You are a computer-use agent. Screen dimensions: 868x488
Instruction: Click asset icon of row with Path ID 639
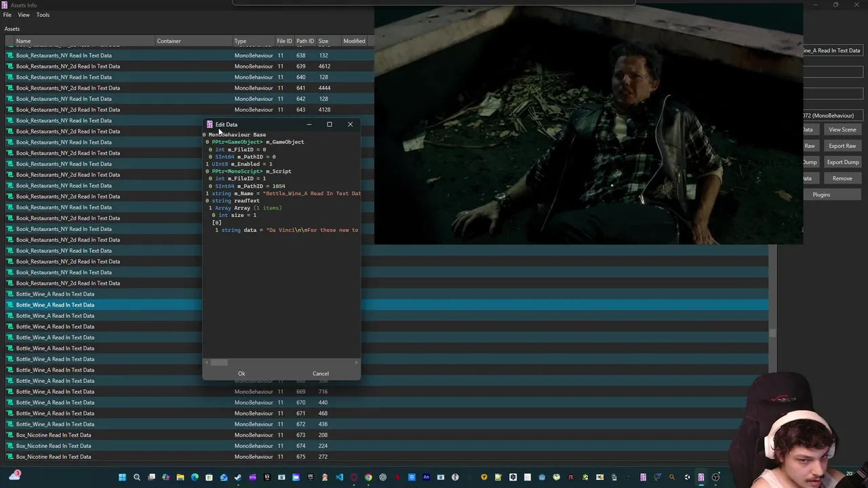[x=10, y=66]
